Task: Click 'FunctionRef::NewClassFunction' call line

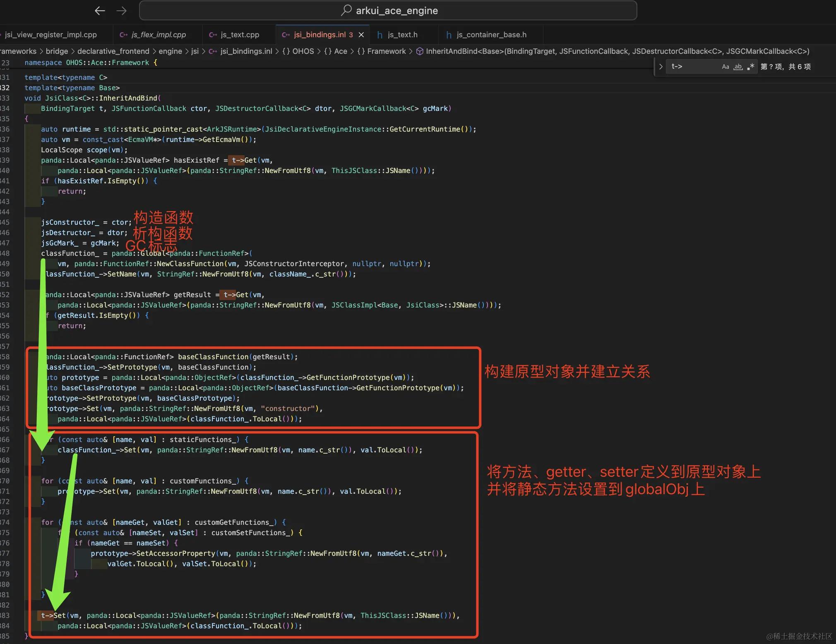Action: click(244, 264)
